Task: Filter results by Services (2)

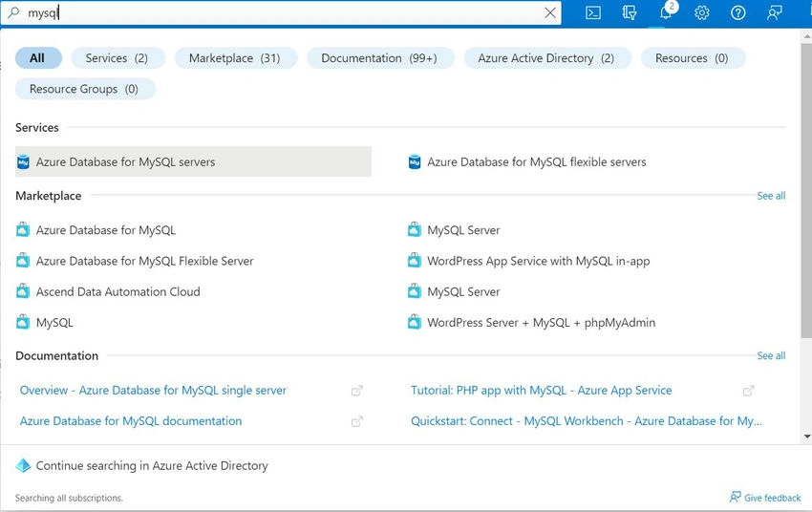Action: point(118,58)
